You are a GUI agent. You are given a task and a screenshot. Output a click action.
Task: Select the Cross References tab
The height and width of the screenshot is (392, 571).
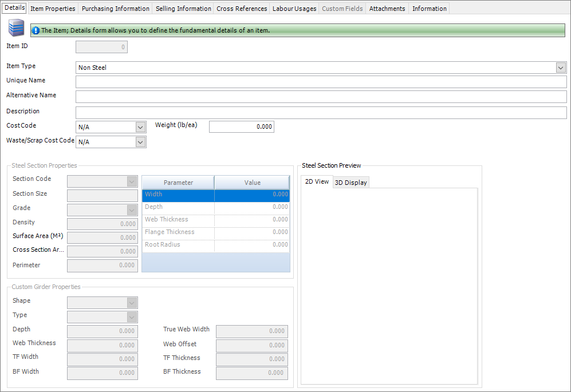pyautogui.click(x=242, y=9)
